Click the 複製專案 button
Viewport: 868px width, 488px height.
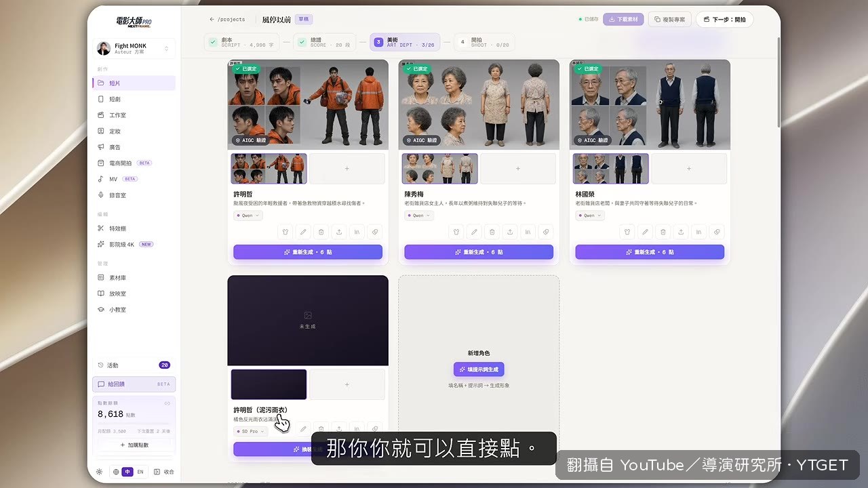pyautogui.click(x=670, y=20)
